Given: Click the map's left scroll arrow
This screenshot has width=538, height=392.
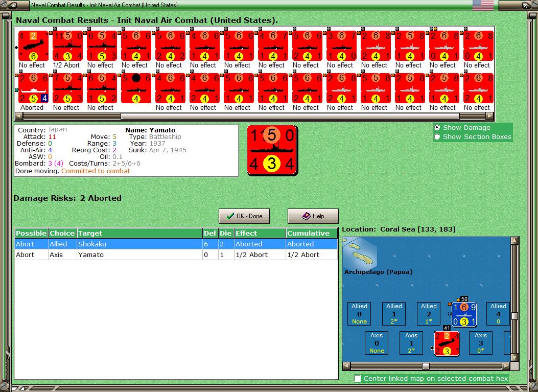Looking at the screenshot, I should pyautogui.click(x=346, y=366).
